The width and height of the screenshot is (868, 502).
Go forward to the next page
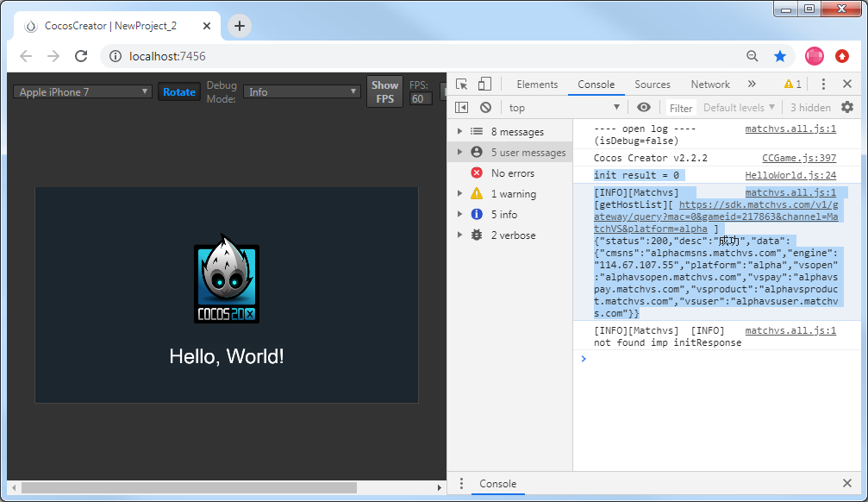point(53,56)
